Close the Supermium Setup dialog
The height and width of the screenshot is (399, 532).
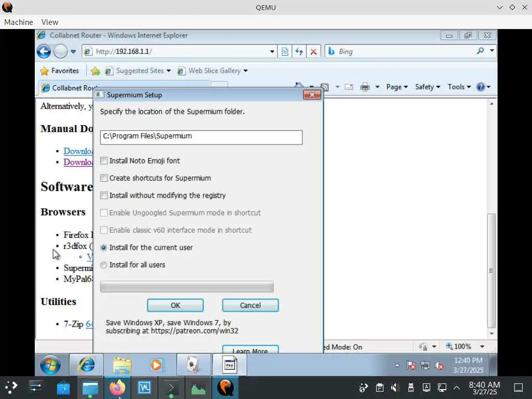pyautogui.click(x=312, y=95)
